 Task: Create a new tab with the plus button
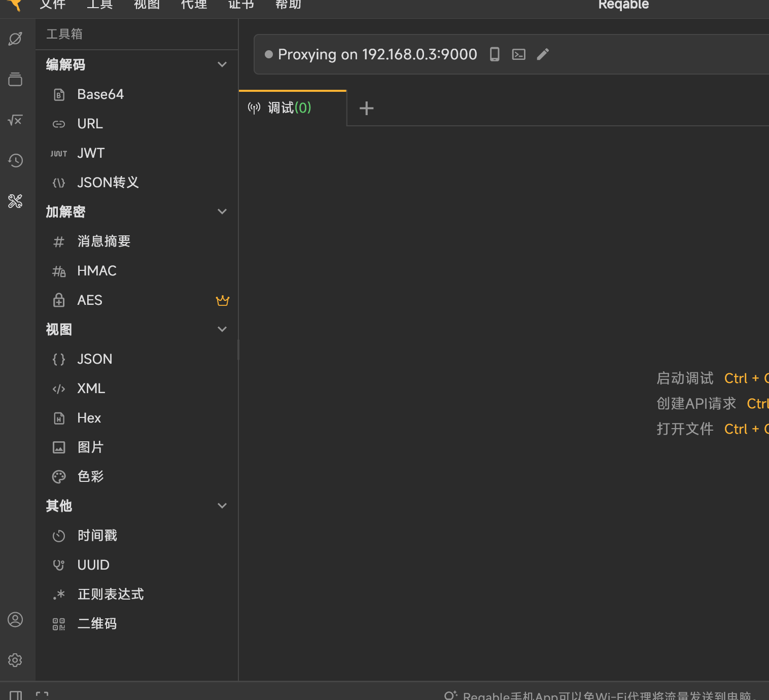pyautogui.click(x=366, y=108)
